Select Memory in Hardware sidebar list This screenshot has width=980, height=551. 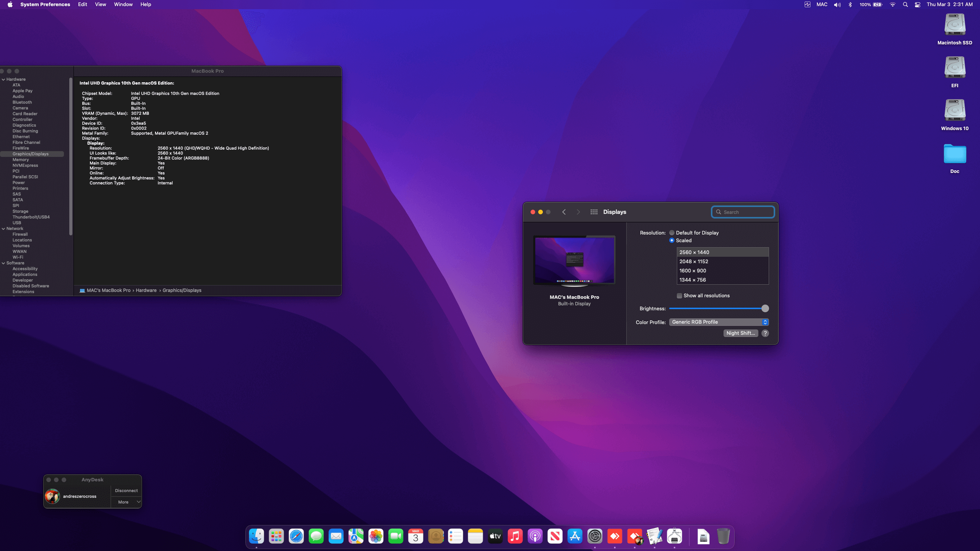click(21, 160)
